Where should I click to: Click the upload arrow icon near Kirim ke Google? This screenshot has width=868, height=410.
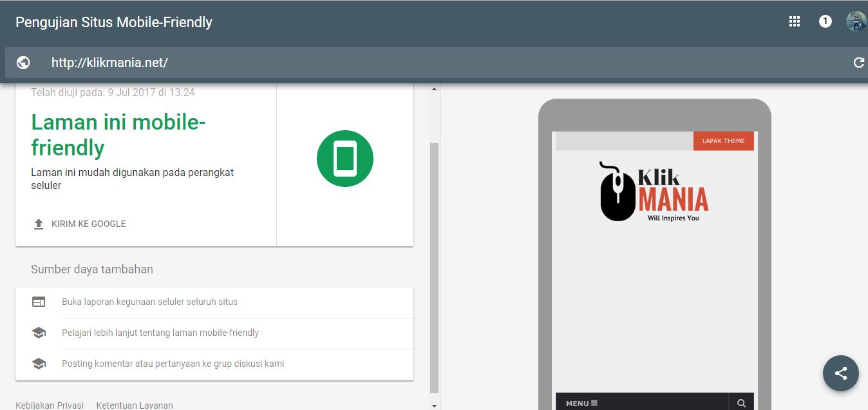point(39,224)
